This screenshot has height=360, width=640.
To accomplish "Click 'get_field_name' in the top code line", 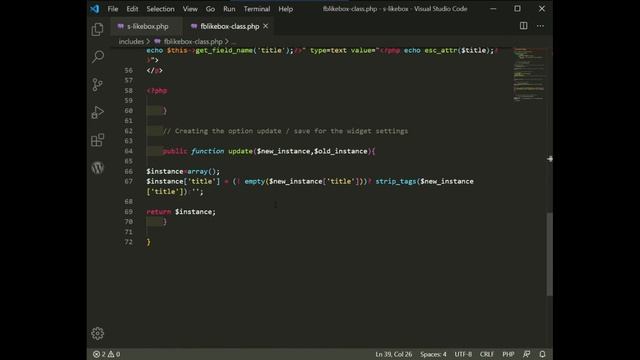I will (224, 50).
